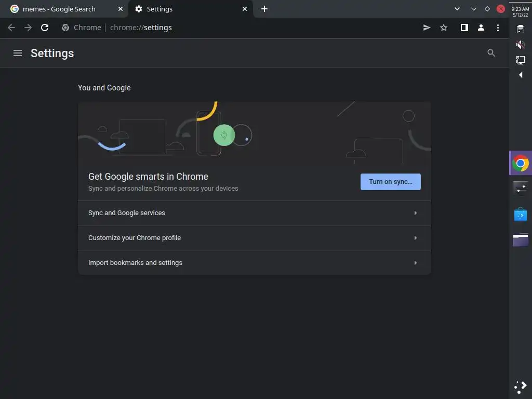The image size is (532, 399).
Task: Open the application launcher icon
Action: 520,387
